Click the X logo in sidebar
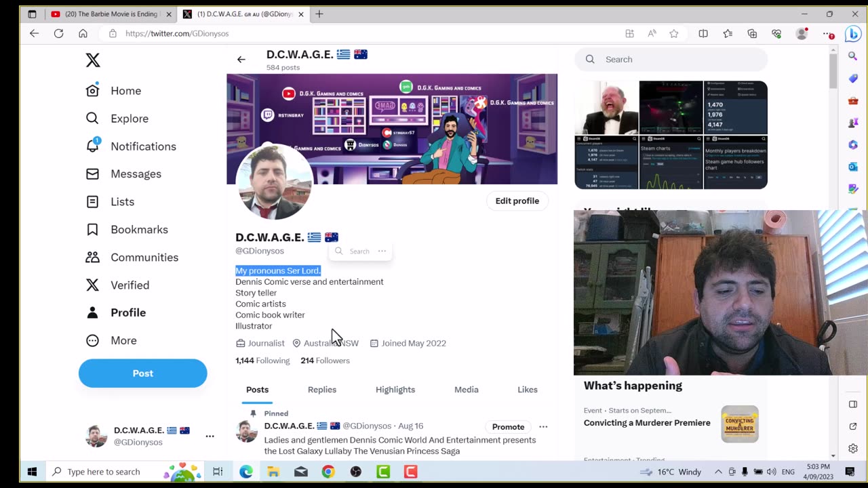The image size is (868, 488). coord(93,60)
